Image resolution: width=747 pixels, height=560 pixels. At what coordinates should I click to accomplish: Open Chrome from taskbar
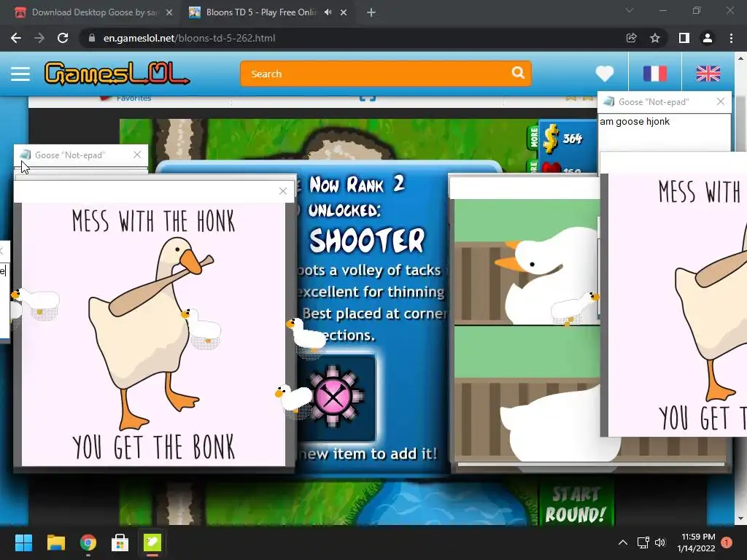[x=88, y=542]
